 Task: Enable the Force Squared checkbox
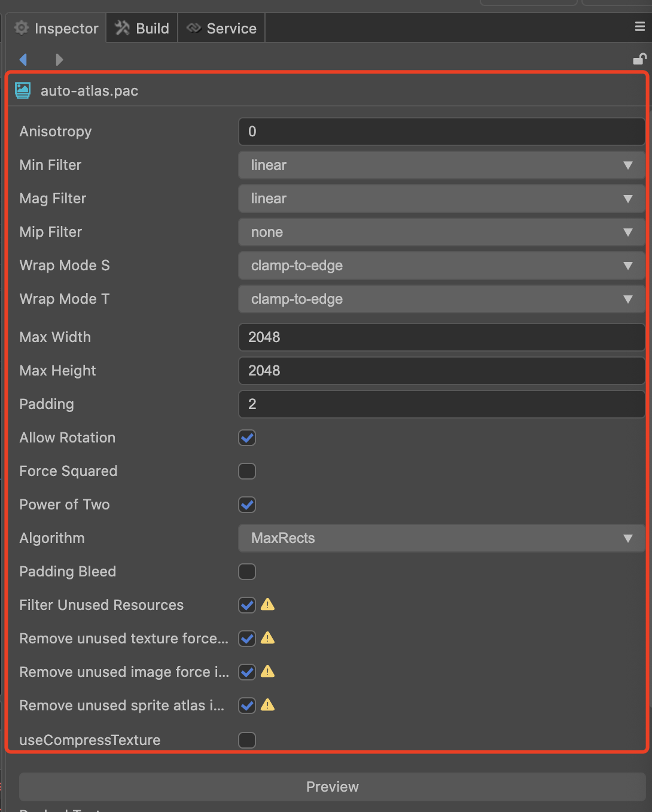pos(247,471)
